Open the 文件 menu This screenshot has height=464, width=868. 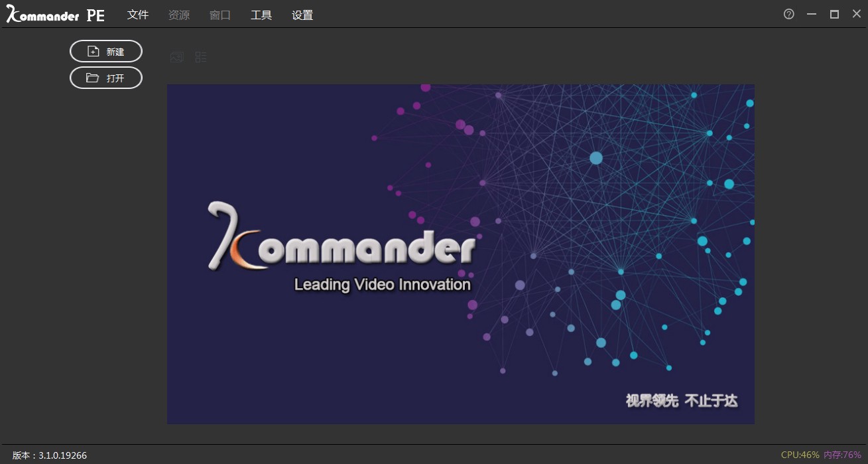click(138, 15)
